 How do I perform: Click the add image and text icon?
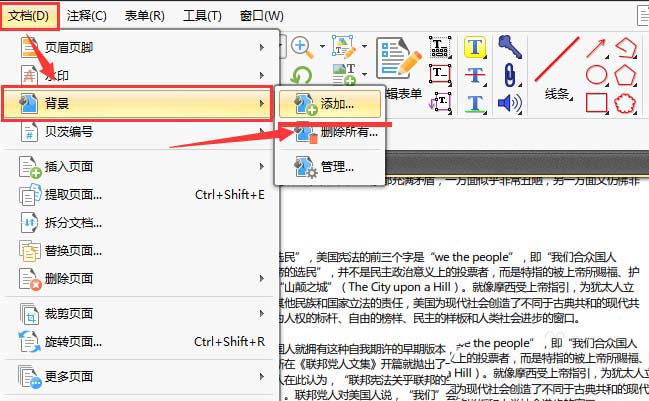coord(344,74)
